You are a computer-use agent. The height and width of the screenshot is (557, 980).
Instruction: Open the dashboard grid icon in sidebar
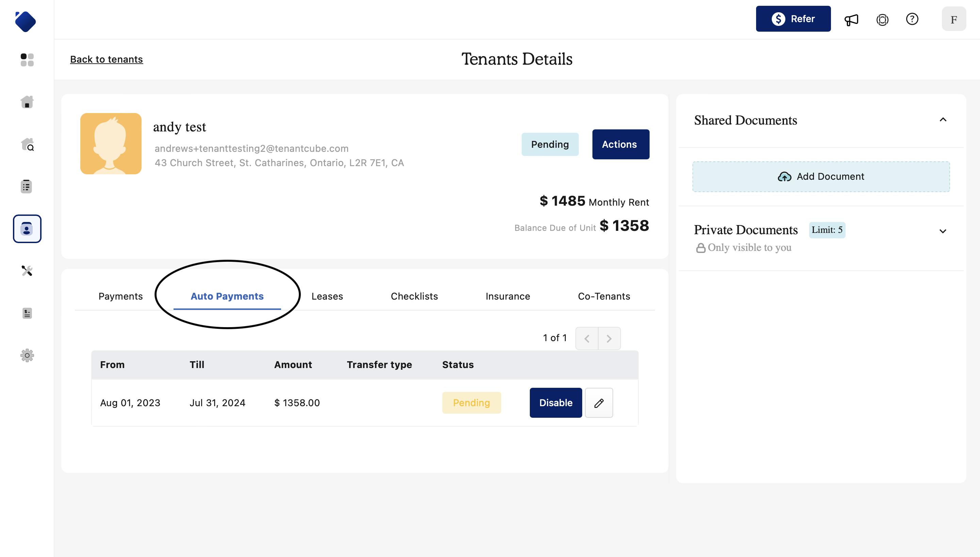pyautogui.click(x=27, y=60)
